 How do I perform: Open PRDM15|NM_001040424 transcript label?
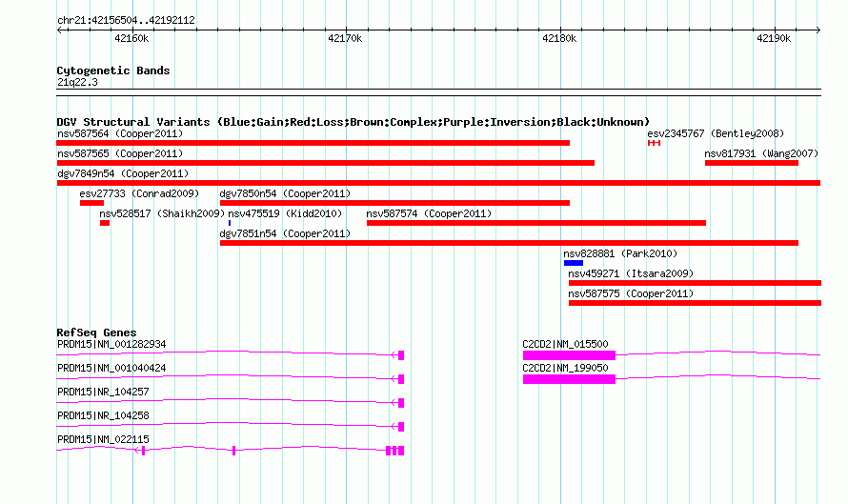pyautogui.click(x=111, y=369)
